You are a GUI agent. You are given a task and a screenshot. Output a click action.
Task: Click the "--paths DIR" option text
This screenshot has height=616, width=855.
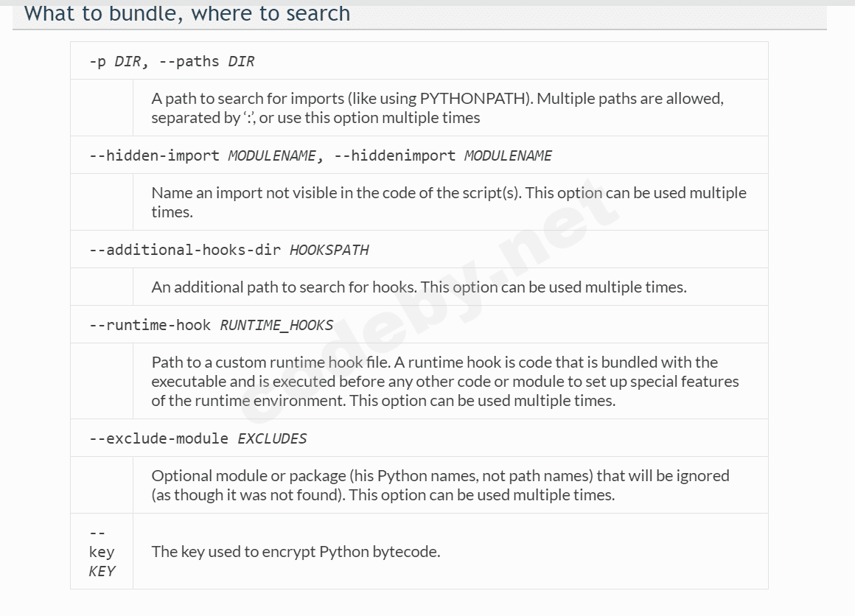click(x=207, y=62)
